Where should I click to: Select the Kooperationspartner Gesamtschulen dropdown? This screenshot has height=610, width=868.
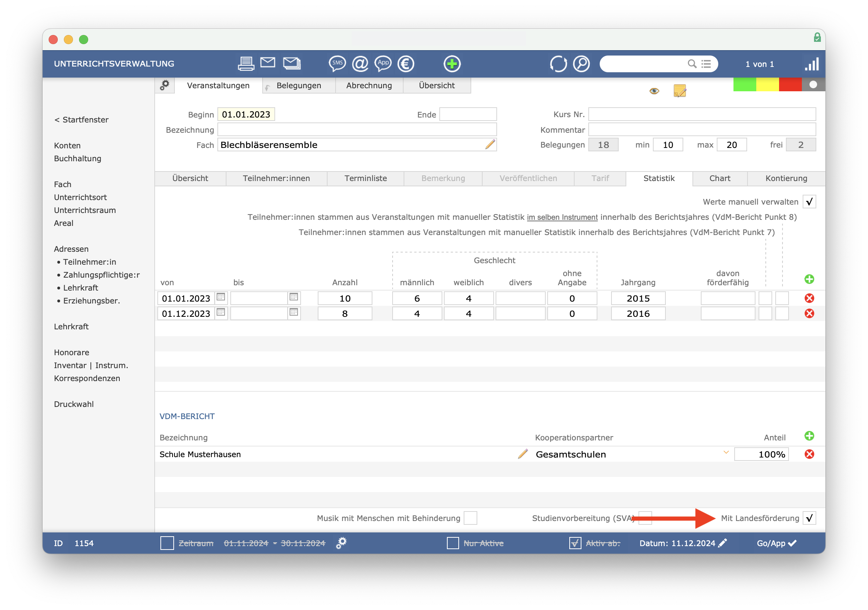(x=630, y=453)
